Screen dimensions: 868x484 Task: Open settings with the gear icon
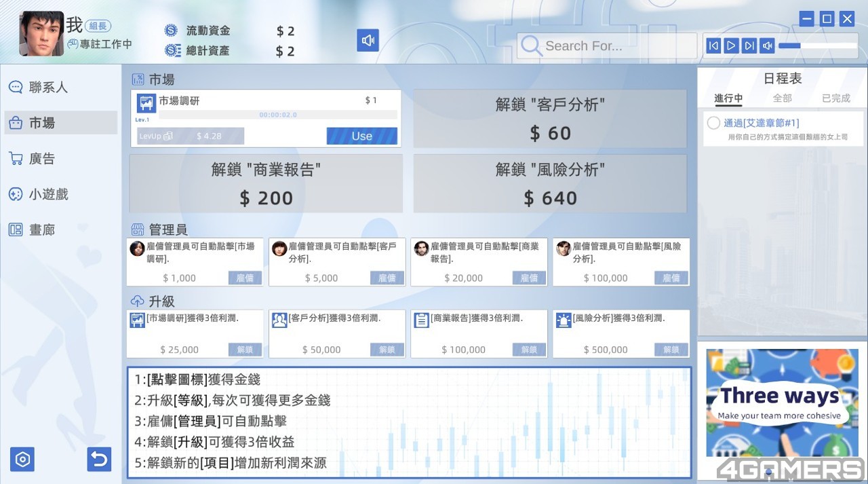click(22, 460)
